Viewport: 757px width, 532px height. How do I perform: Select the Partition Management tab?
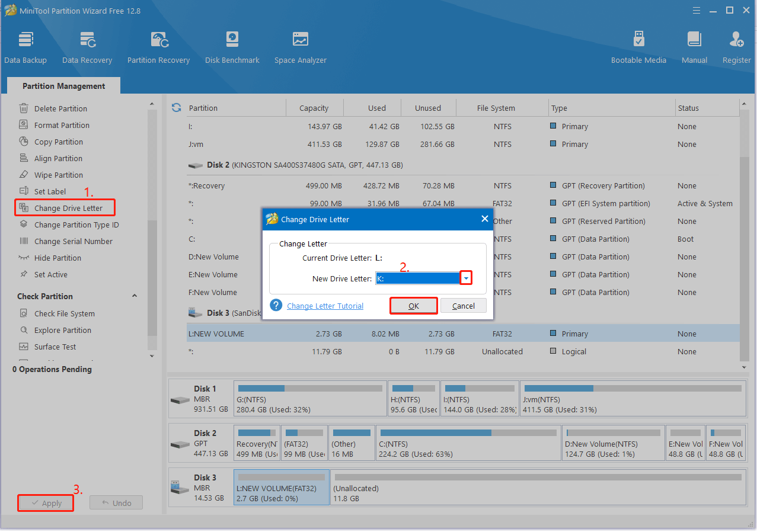[64, 86]
